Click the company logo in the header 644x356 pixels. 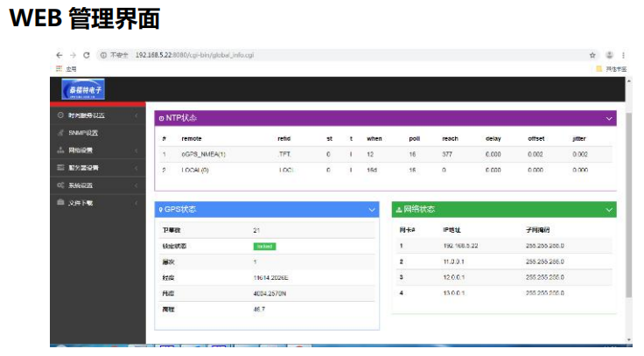[x=82, y=89]
